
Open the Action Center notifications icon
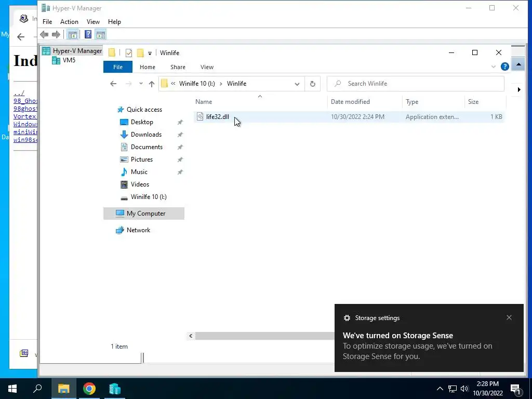coord(516,389)
